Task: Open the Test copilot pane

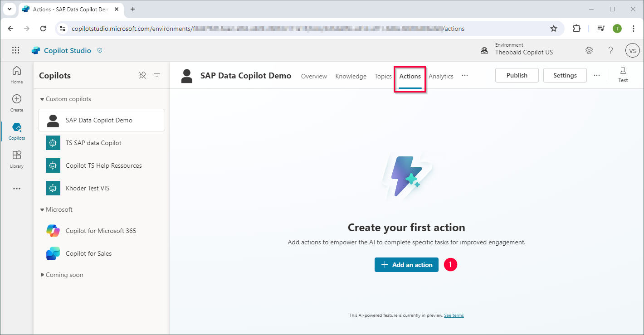Action: pos(623,75)
